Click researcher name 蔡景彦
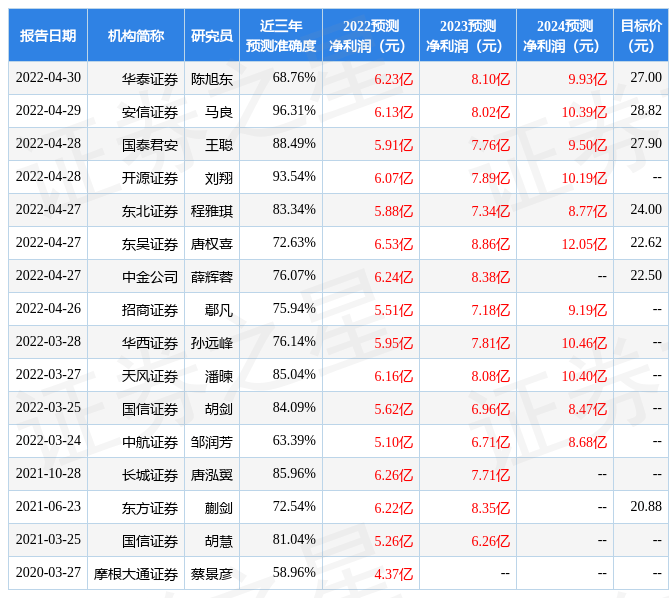669x598 pixels. [212, 574]
